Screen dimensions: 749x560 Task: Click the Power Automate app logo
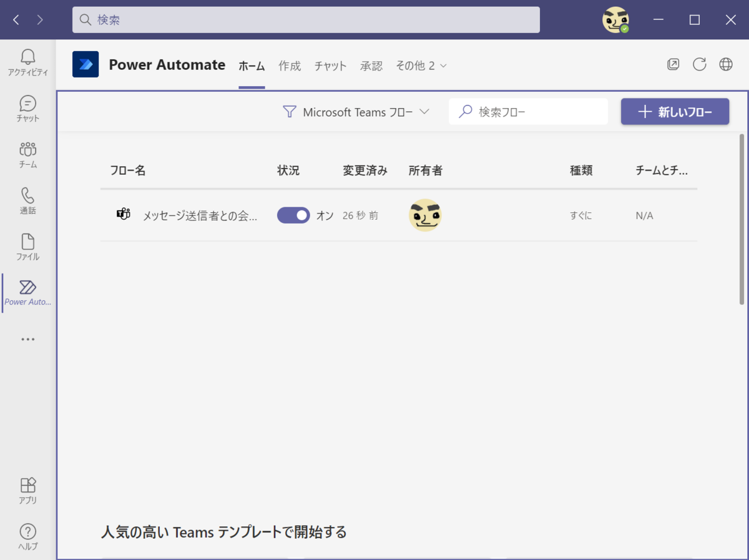coord(86,64)
